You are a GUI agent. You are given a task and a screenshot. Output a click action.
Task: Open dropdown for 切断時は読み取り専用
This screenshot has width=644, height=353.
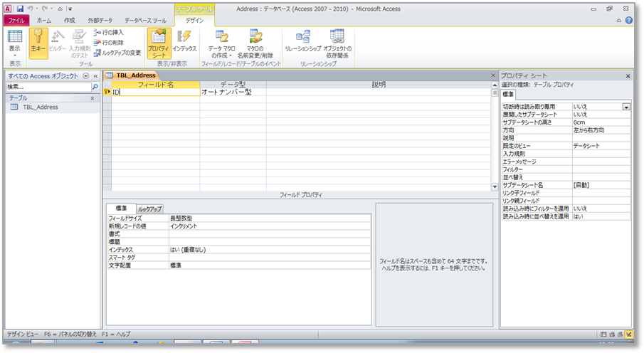626,107
